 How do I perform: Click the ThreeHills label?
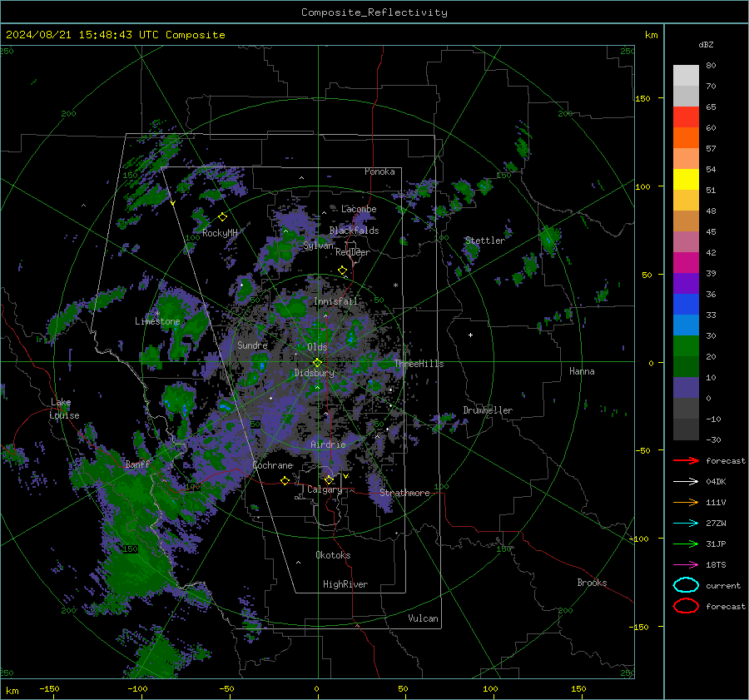coord(419,364)
